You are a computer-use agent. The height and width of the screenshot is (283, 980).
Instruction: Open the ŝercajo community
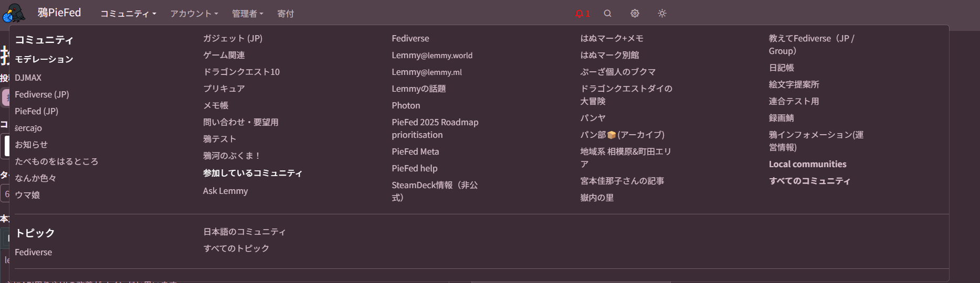coord(28,128)
